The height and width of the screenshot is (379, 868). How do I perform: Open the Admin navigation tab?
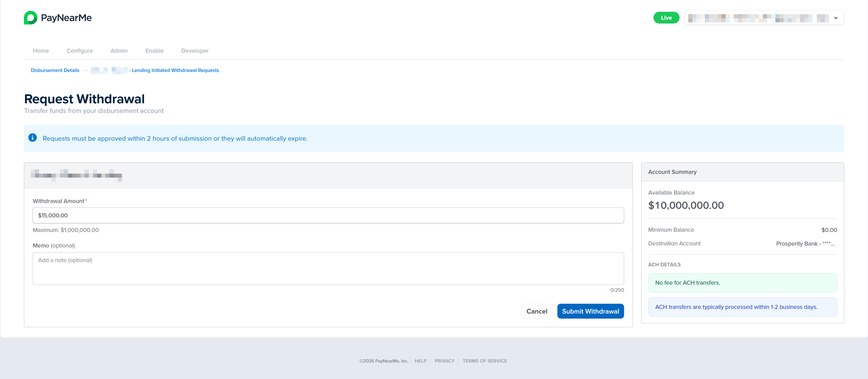coord(119,51)
